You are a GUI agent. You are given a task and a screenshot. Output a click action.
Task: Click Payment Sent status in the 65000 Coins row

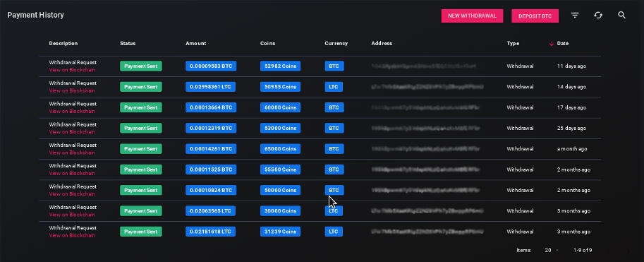[141, 149]
